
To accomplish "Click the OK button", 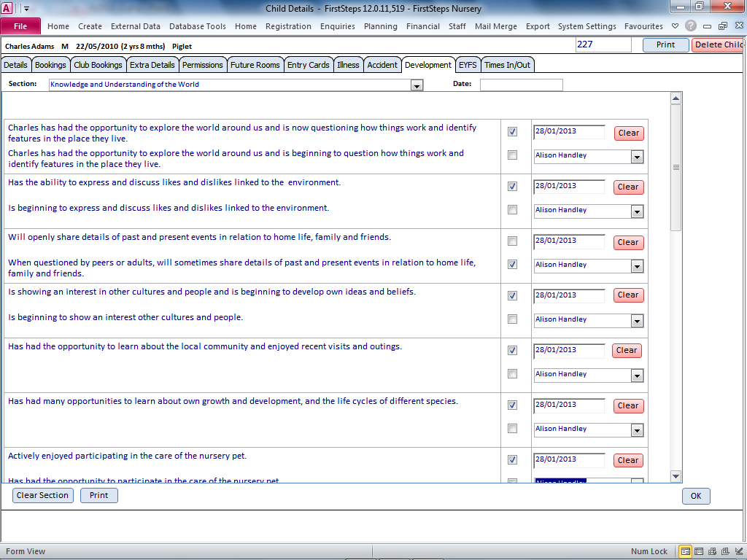I will (696, 496).
